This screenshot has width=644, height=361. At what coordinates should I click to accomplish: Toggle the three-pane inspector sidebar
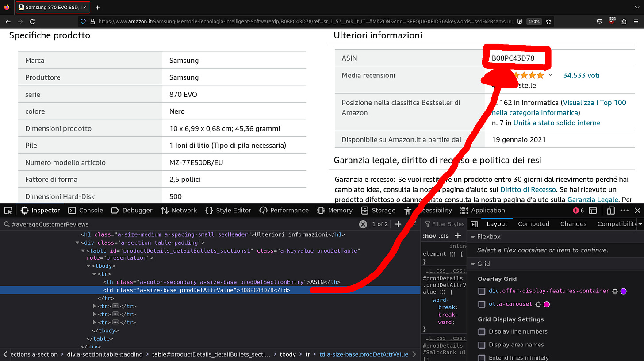click(x=474, y=224)
